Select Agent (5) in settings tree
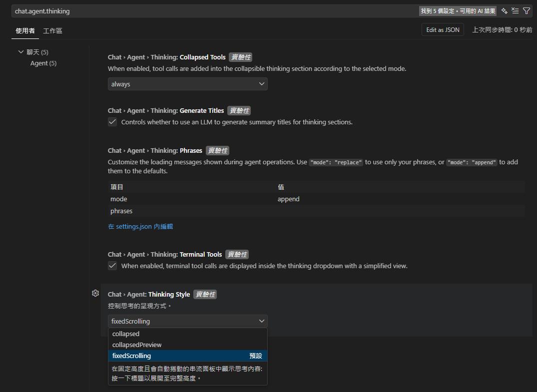The width and height of the screenshot is (537, 392). coord(43,63)
